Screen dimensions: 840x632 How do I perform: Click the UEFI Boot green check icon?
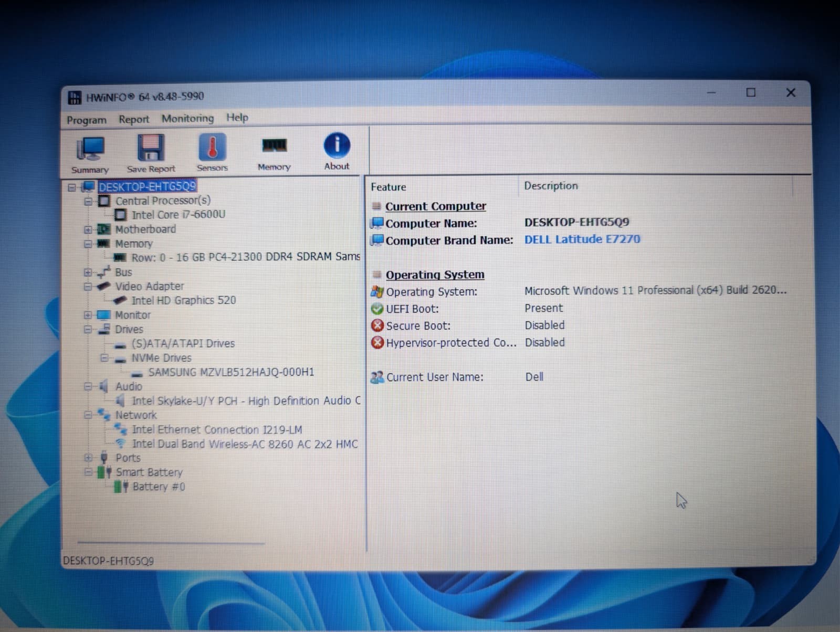(377, 309)
